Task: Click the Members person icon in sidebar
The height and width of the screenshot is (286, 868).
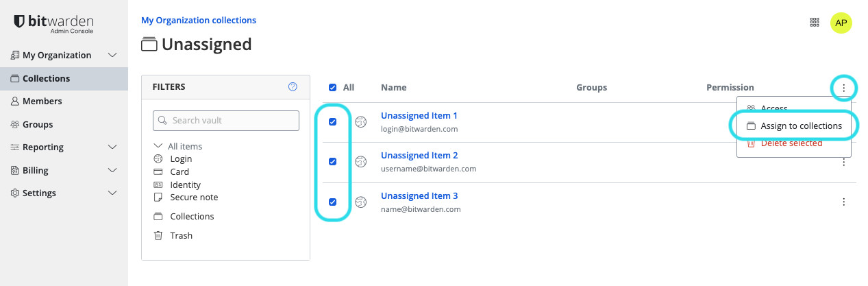Action: pos(15,102)
